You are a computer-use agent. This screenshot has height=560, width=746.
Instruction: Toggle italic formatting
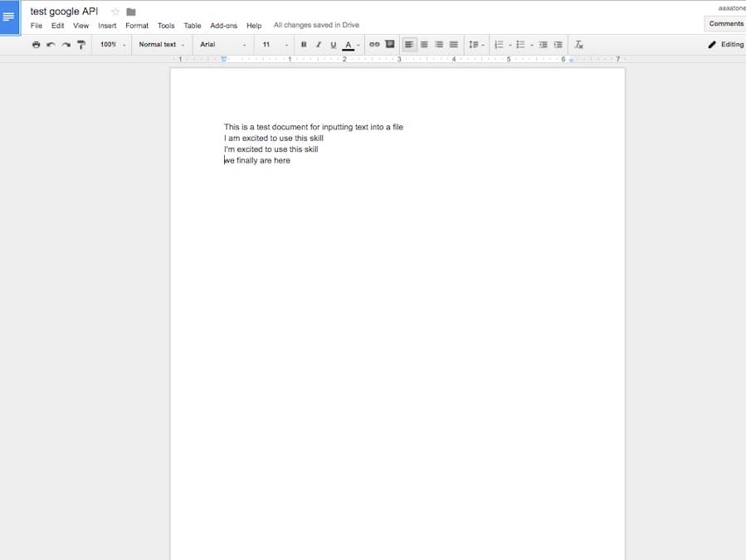tap(319, 45)
